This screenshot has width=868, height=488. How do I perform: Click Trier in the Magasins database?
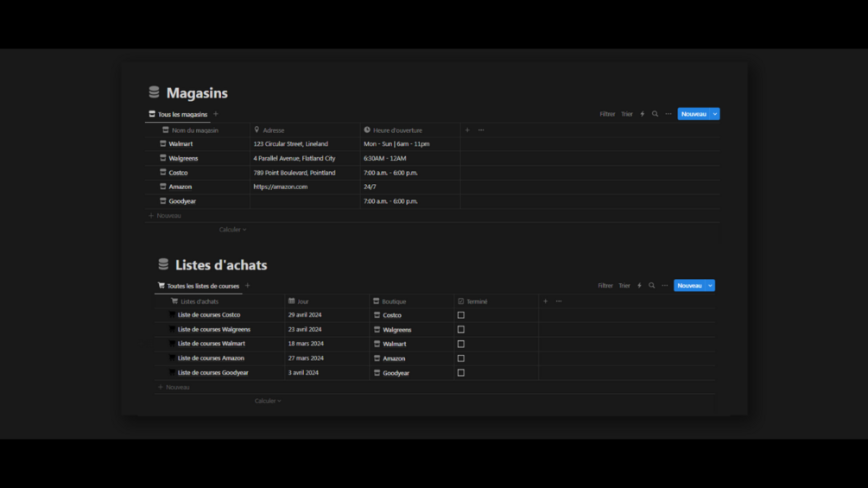pos(627,114)
